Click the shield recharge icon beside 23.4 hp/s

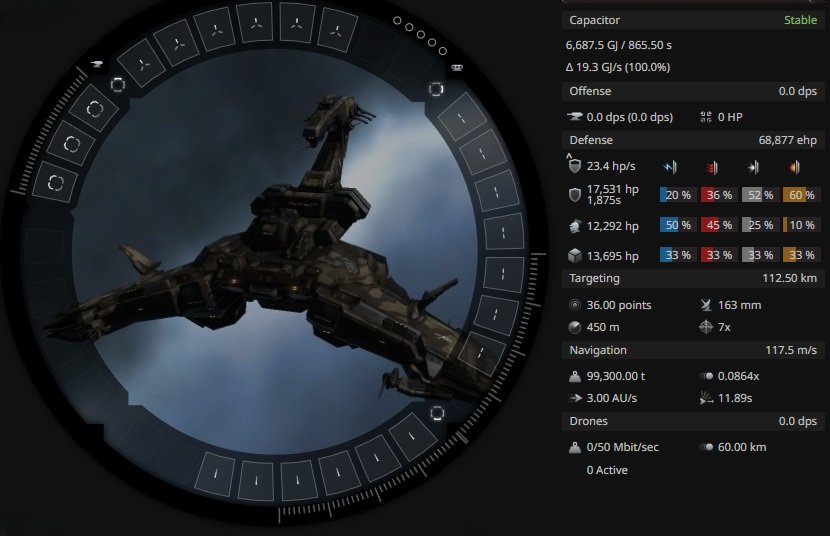click(x=574, y=166)
